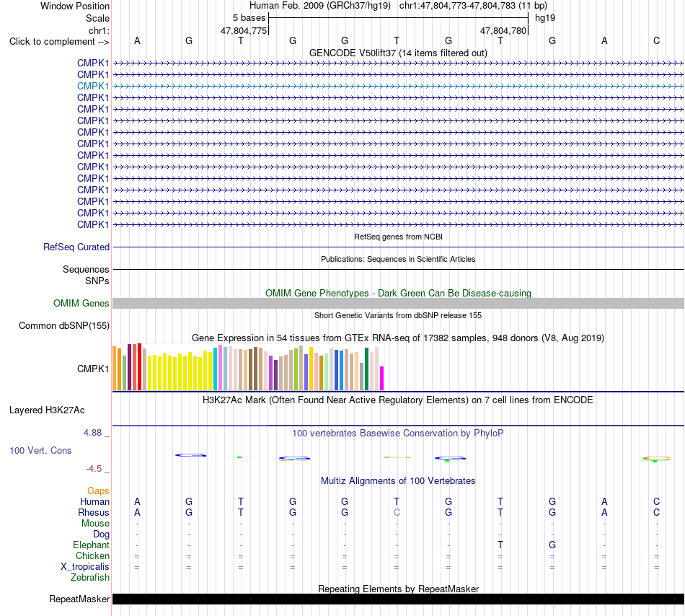Open the RefSeq Curated track label
This screenshot has height=616, width=685.
(x=76, y=247)
